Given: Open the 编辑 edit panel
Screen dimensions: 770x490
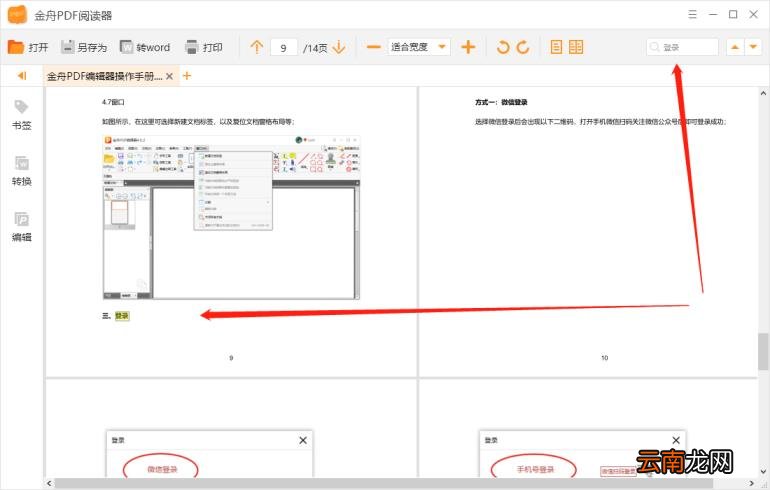Looking at the screenshot, I should click(22, 227).
